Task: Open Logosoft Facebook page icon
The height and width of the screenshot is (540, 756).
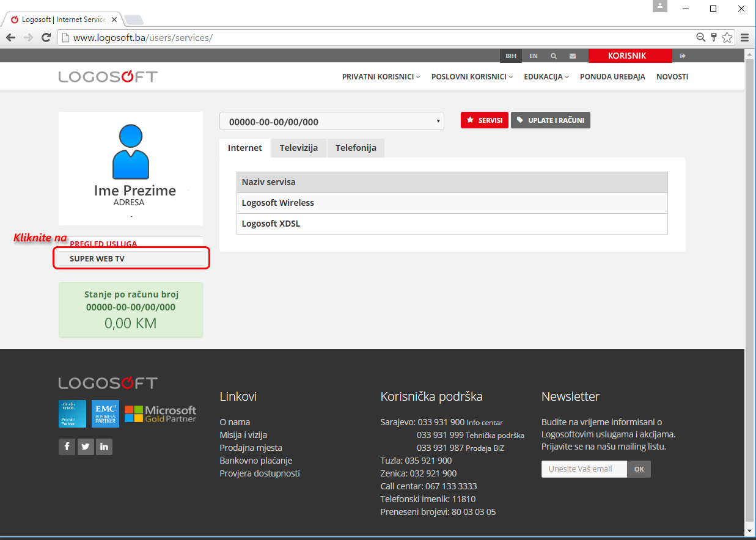Action: [67, 447]
